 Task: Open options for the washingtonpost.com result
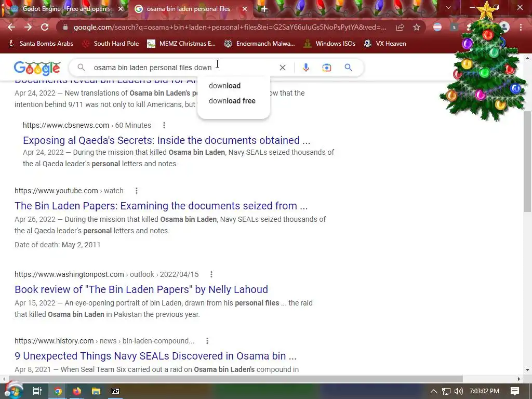211,274
